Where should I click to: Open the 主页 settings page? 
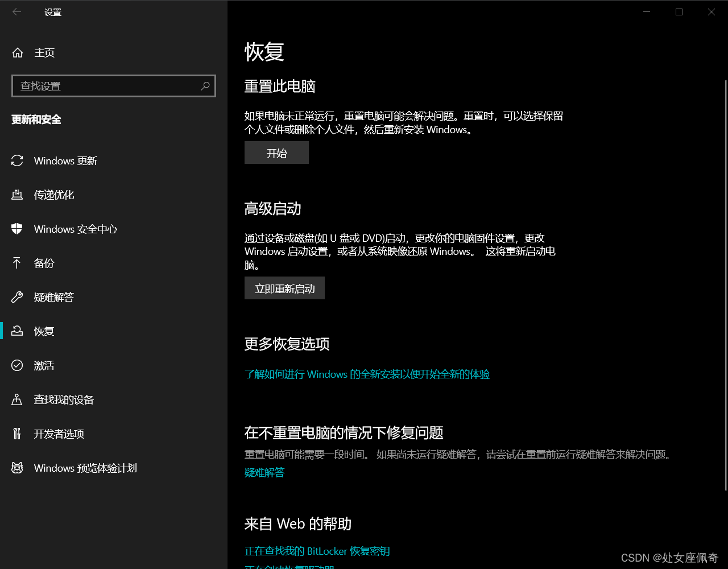[114, 53]
